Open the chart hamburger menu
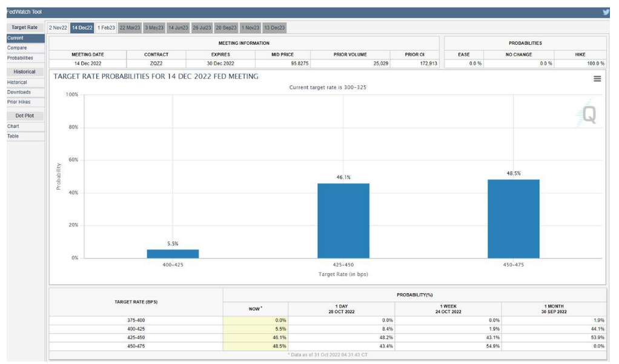 pos(597,79)
